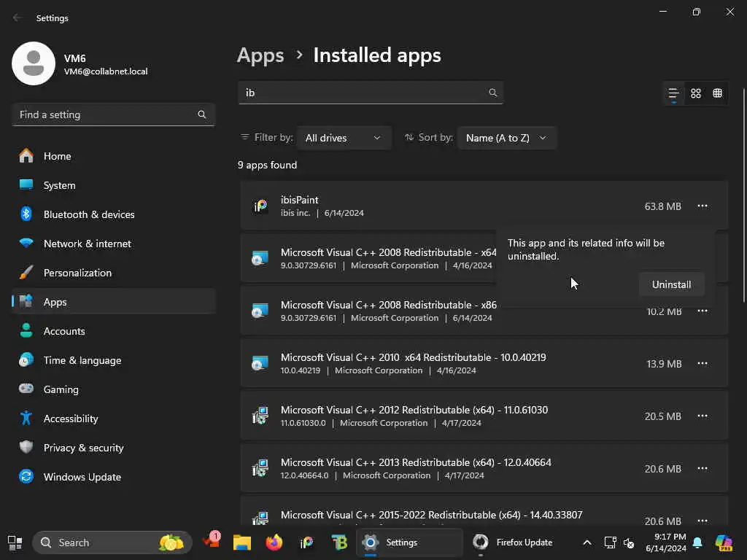Image resolution: width=747 pixels, height=560 pixels.
Task: Switch to grid view layout
Action: pyautogui.click(x=695, y=93)
